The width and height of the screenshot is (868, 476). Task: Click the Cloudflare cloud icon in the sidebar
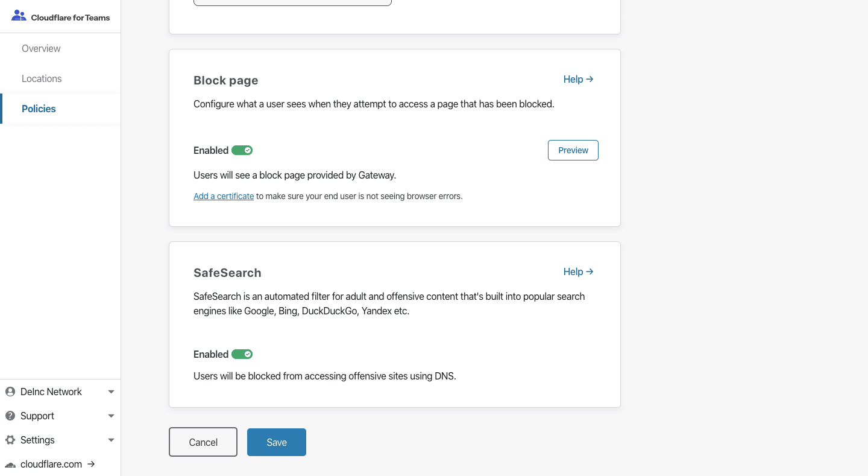pos(10,465)
